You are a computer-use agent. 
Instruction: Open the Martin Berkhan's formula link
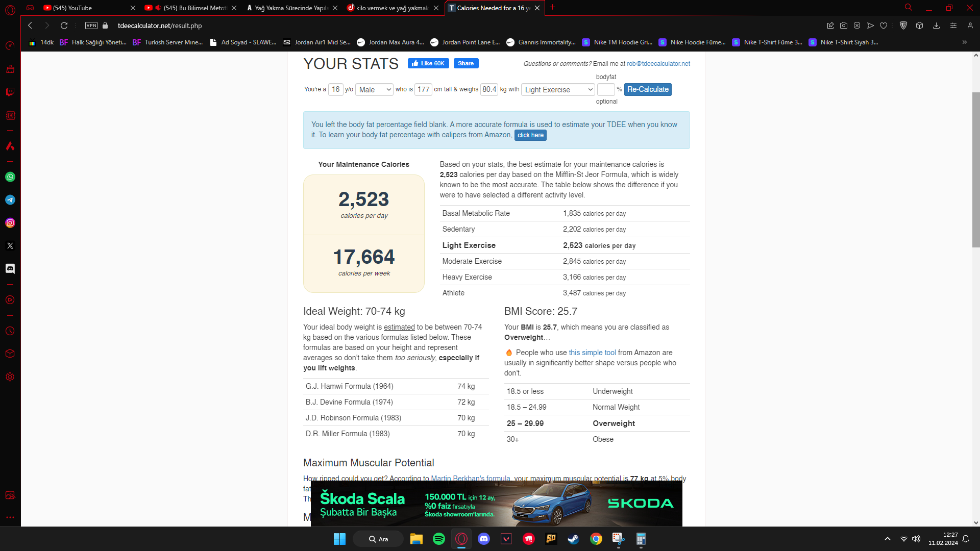(x=470, y=478)
